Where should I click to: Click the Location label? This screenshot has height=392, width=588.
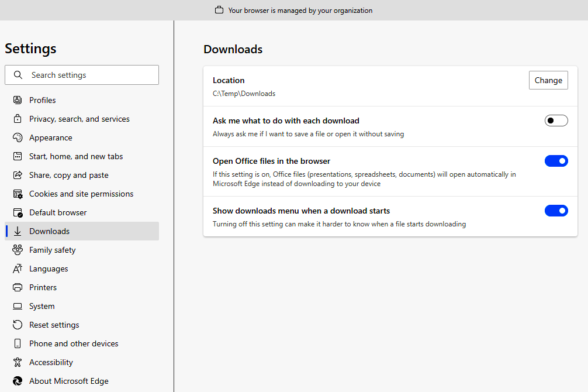pos(229,80)
